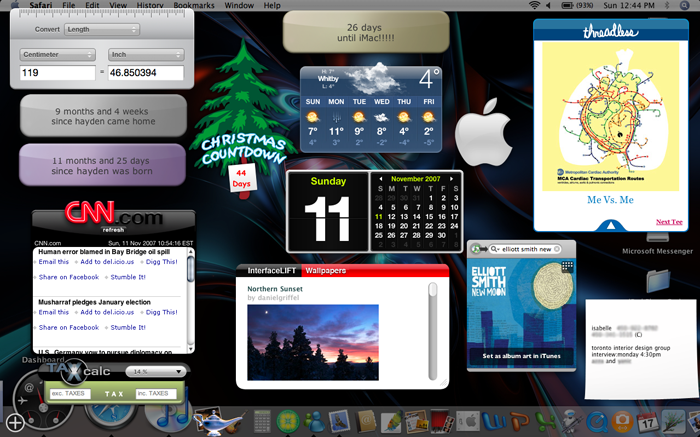Click the battery status icon
This screenshot has height=437, width=700.
pos(567,5)
